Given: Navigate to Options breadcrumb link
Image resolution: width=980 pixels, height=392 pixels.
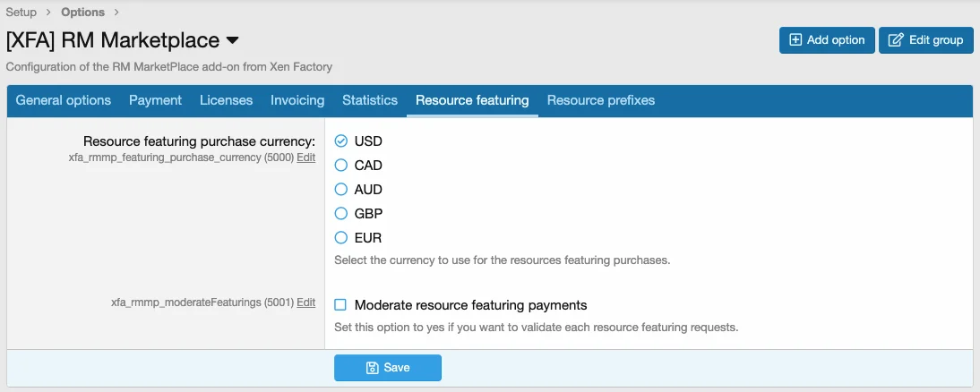Looking at the screenshot, I should 82,13.
